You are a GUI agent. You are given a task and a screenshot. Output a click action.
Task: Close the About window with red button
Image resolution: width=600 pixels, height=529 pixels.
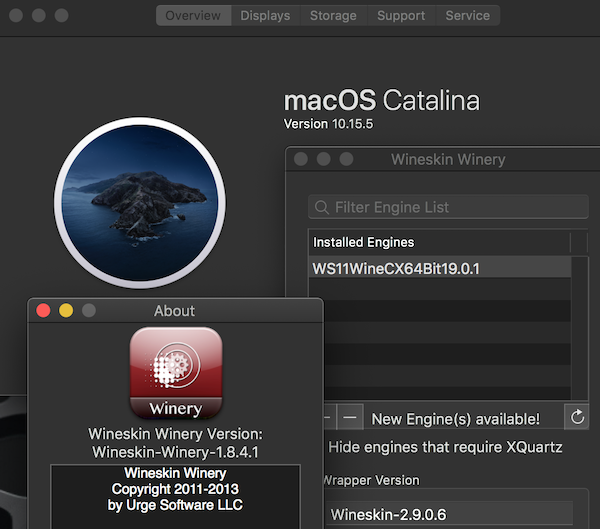(x=43, y=310)
